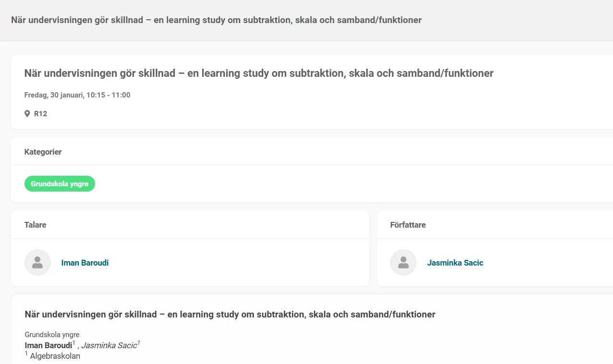Click the plain Grundskola yngre text in the abstract
This screenshot has width=613, height=364.
click(x=52, y=335)
